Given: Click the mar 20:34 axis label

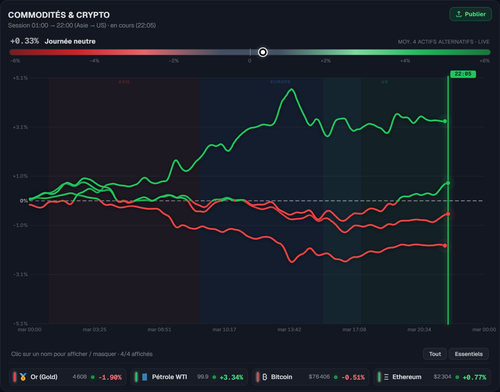Looking at the screenshot, I should click(419, 329).
